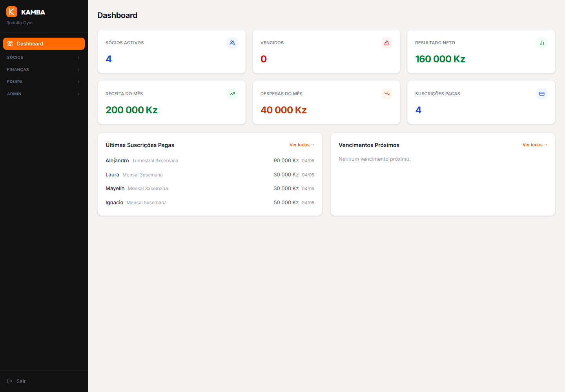Click the Resultado Neto bar chart icon
The image size is (565, 392).
[x=542, y=43]
